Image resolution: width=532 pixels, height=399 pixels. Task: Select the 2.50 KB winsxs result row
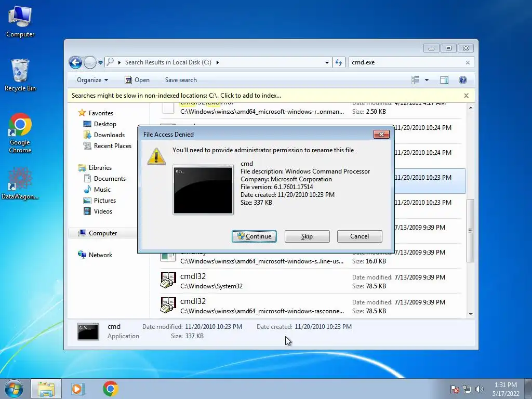[x=311, y=110]
